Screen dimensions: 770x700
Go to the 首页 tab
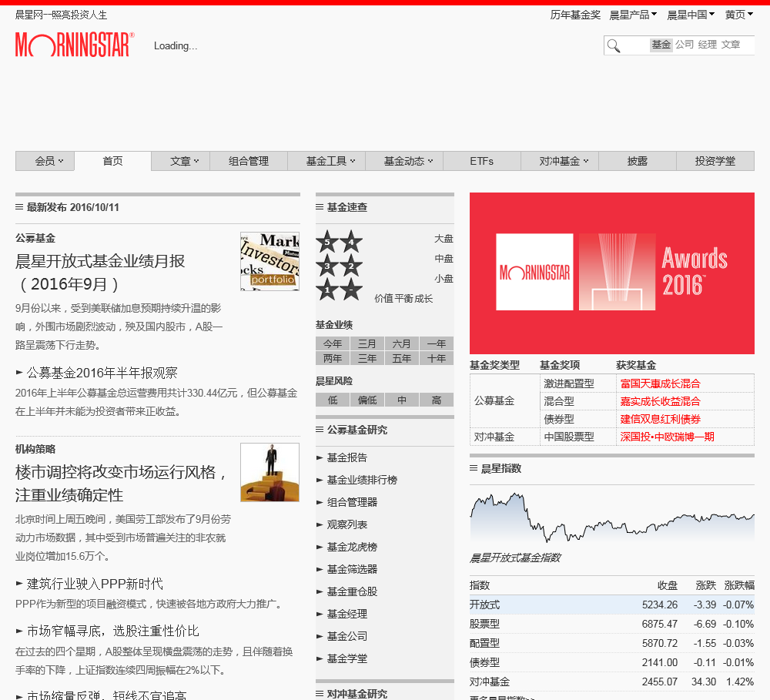113,161
